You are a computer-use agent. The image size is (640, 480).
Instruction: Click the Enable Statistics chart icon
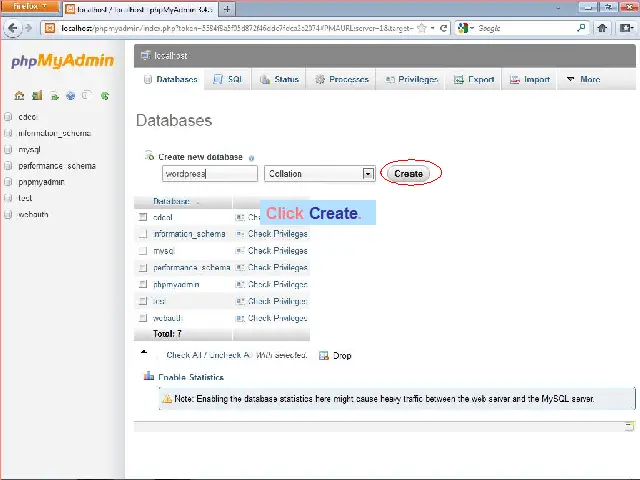(x=149, y=376)
